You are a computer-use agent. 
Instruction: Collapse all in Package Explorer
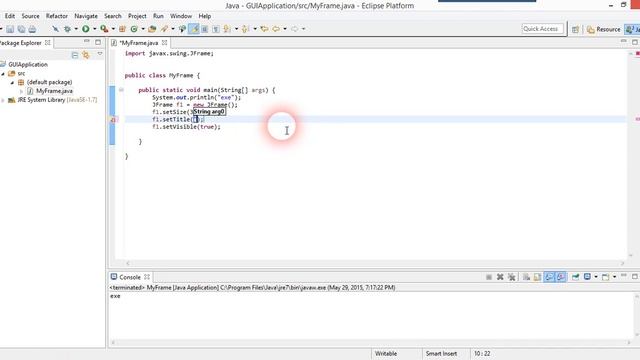75,55
